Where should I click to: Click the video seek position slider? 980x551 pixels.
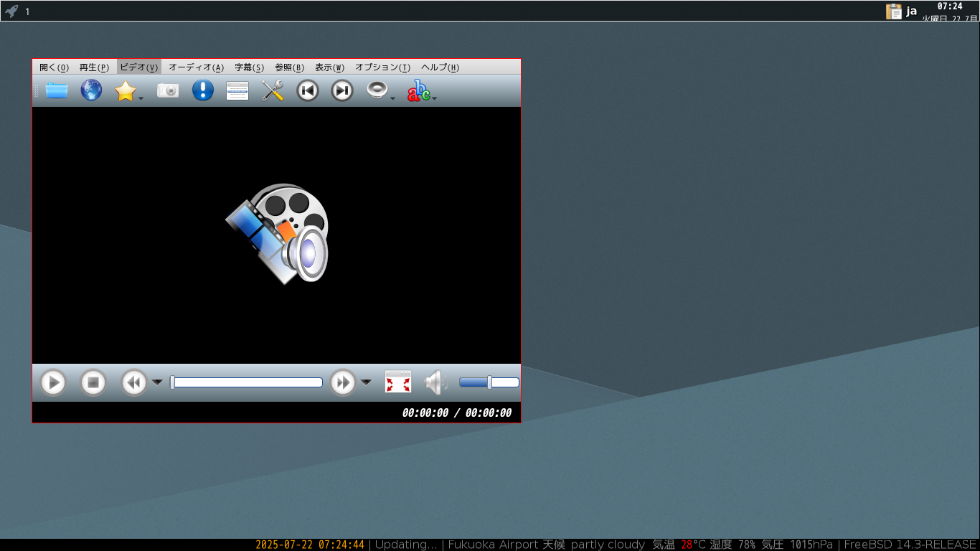click(247, 382)
